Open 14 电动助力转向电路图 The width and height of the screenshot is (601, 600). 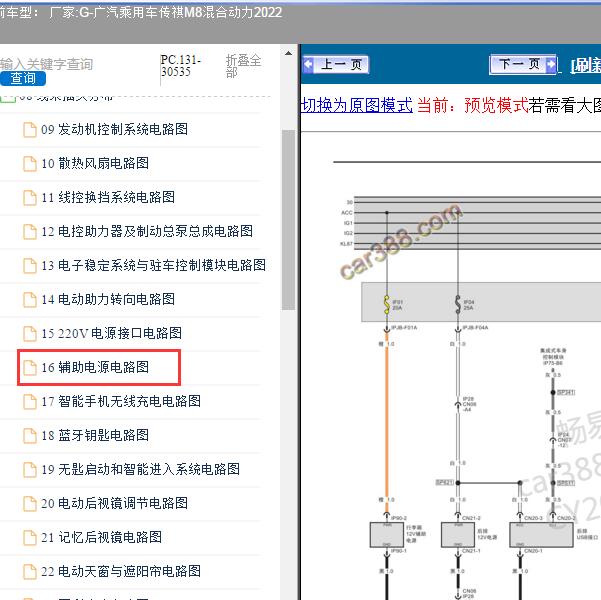108,299
